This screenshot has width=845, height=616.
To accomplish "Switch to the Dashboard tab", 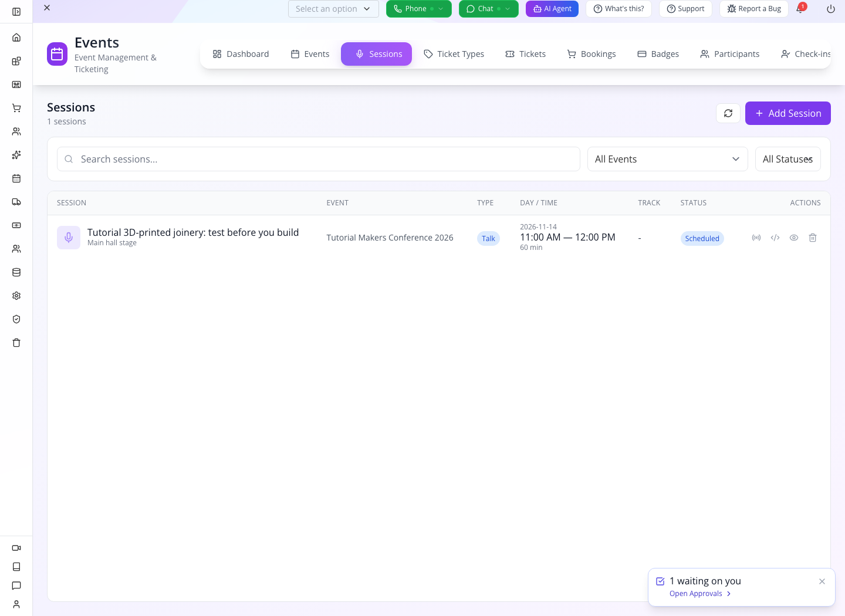I will click(x=241, y=54).
